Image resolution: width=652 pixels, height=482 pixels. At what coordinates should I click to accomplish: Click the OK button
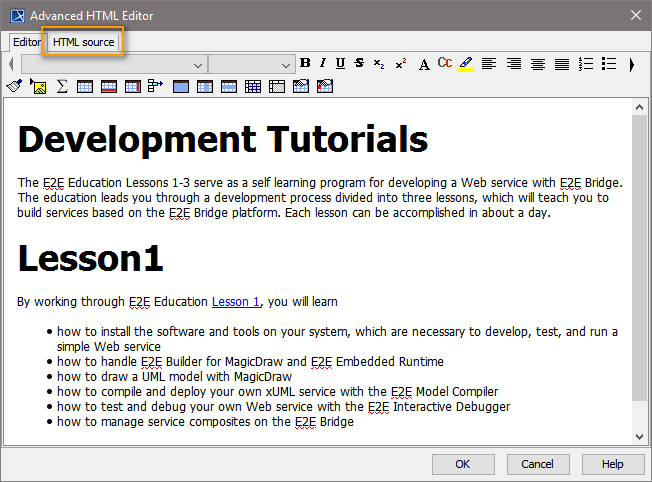click(462, 464)
